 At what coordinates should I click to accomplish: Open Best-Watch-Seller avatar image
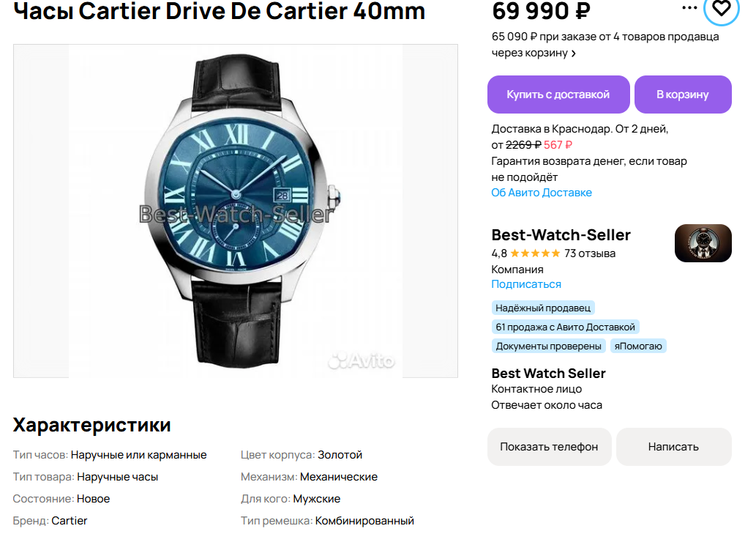[x=703, y=243]
